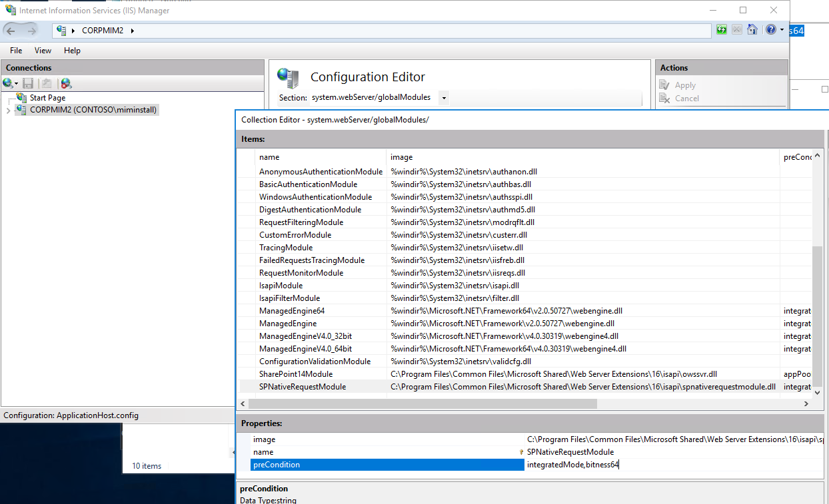The image size is (829, 504).
Task: Click the items list vertical scrollbar
Action: click(818, 317)
